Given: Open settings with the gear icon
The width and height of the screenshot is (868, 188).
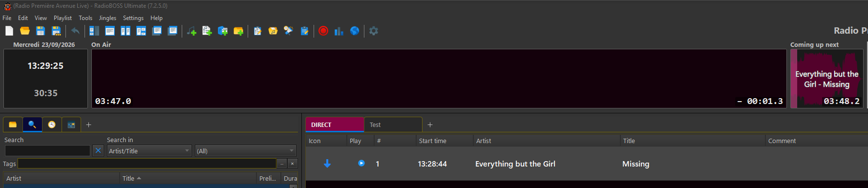Looking at the screenshot, I should (x=374, y=31).
